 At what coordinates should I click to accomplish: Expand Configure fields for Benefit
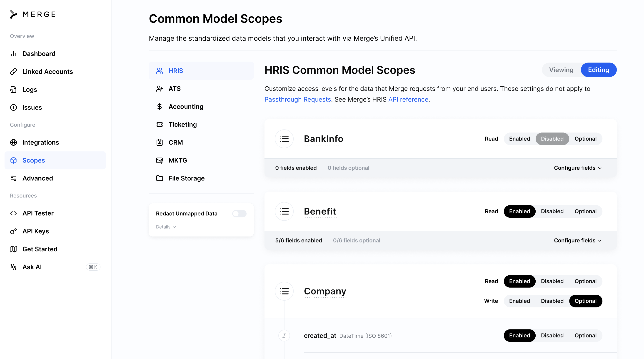point(577,240)
